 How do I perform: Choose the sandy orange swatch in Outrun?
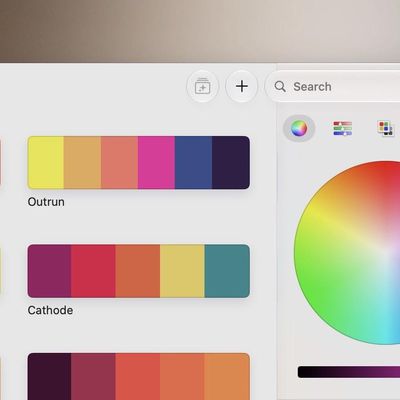(x=83, y=162)
